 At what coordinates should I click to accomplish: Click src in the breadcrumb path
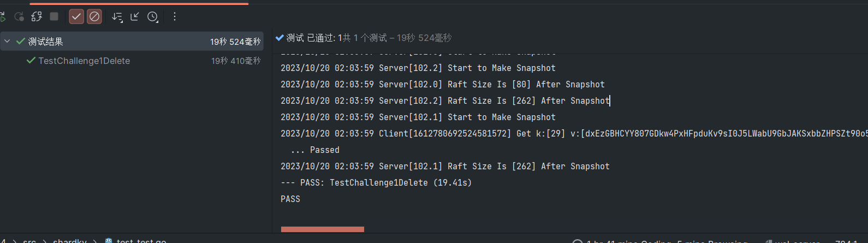29,240
